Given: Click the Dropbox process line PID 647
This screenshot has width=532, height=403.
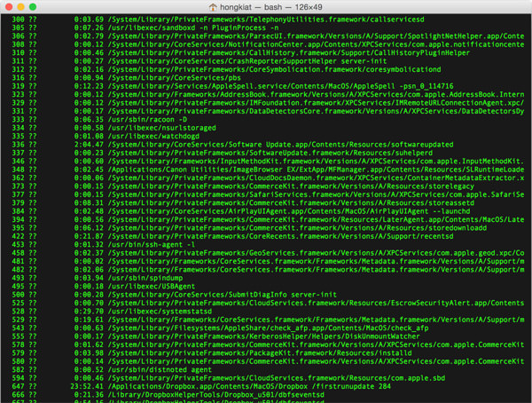Looking at the screenshot, I should coord(201,386).
